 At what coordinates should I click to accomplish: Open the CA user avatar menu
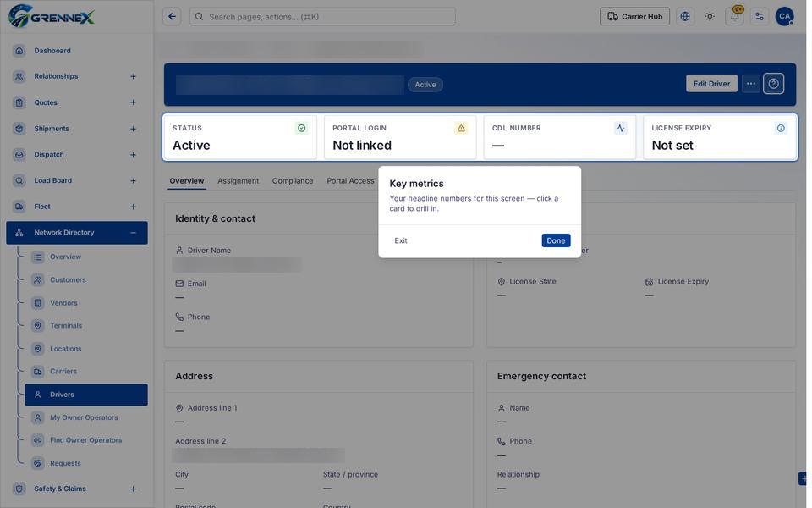(785, 16)
